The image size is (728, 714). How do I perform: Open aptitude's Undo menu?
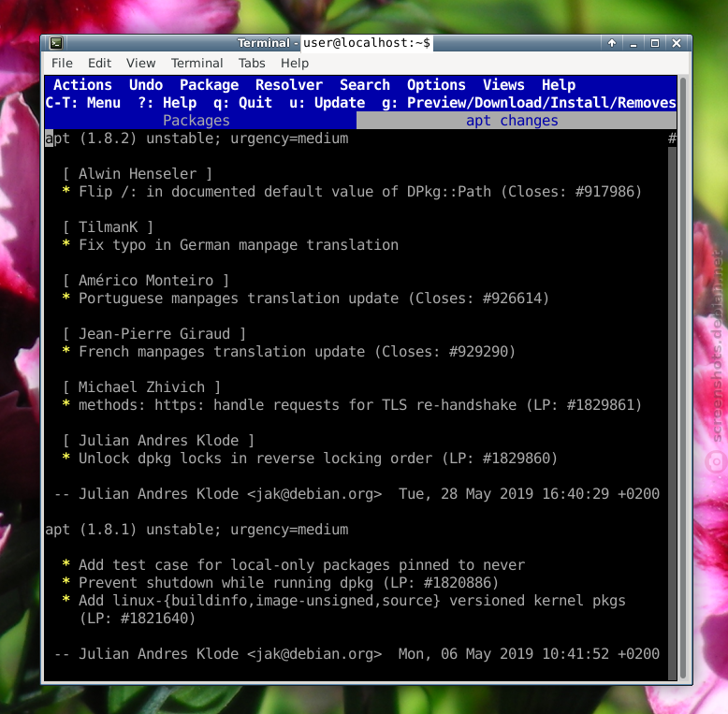click(x=146, y=85)
